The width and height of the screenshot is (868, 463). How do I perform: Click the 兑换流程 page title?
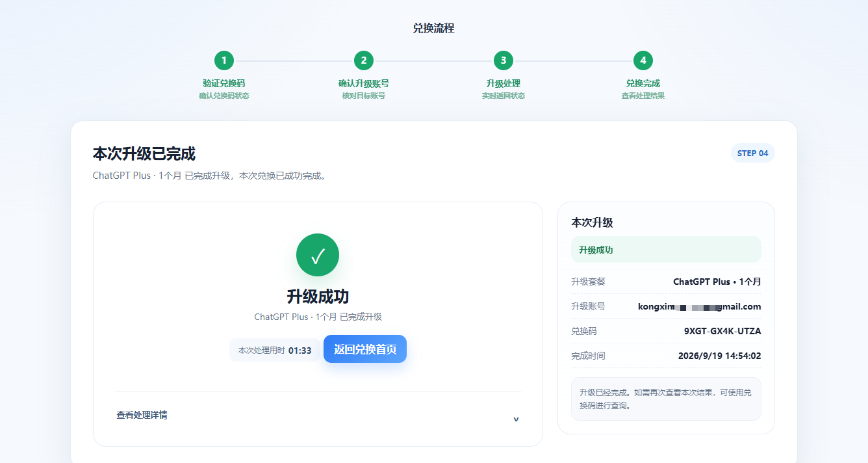pos(433,28)
